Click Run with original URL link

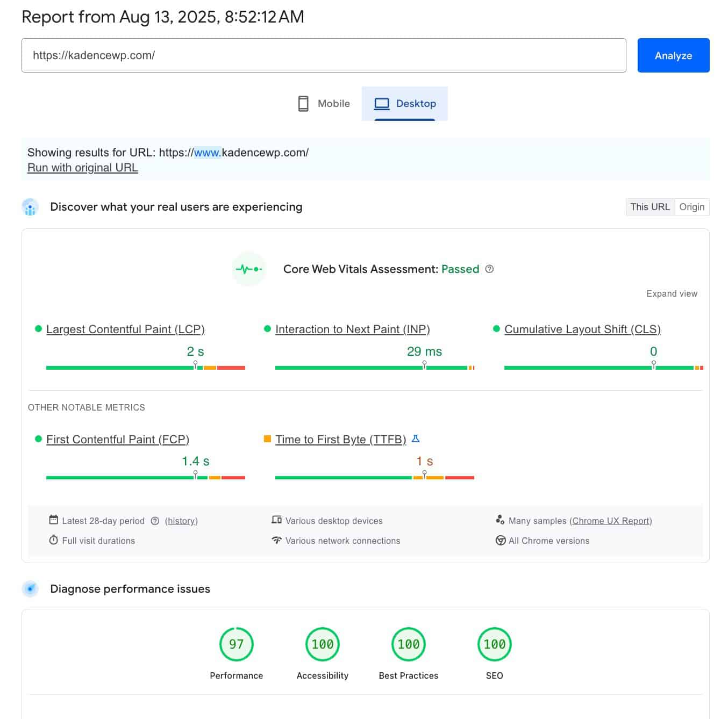coord(83,168)
